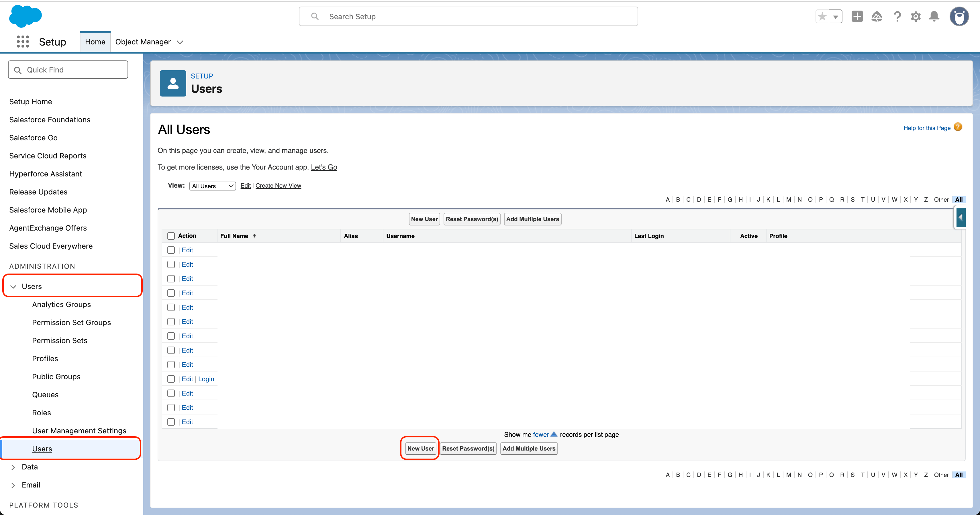This screenshot has width=980, height=515.
Task: Open Permission Sets in sidebar
Action: (60, 340)
